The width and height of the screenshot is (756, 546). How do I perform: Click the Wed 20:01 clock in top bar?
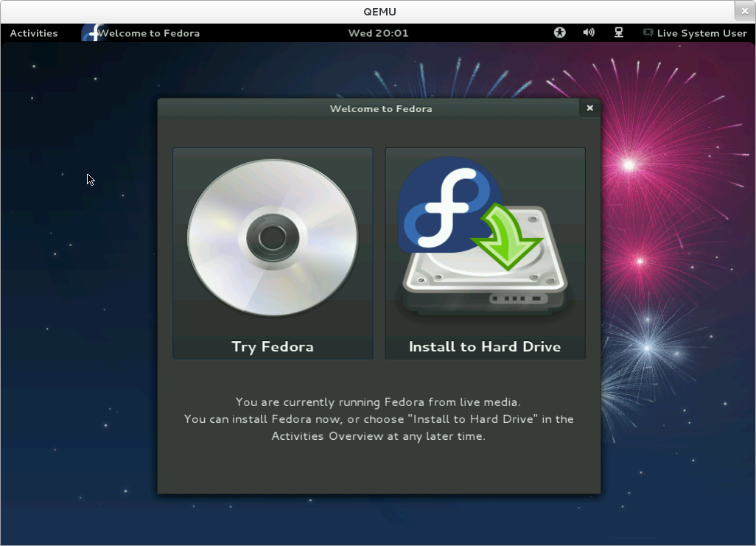(379, 33)
